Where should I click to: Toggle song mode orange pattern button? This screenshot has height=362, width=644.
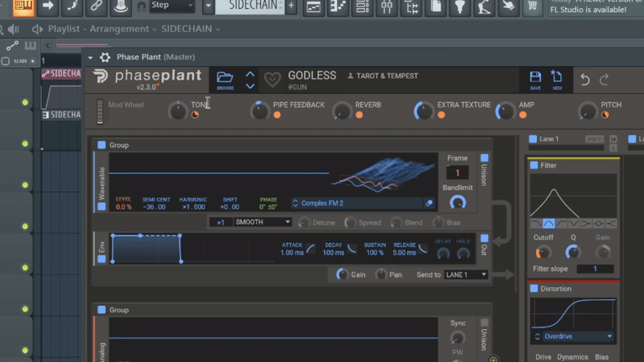23,7
